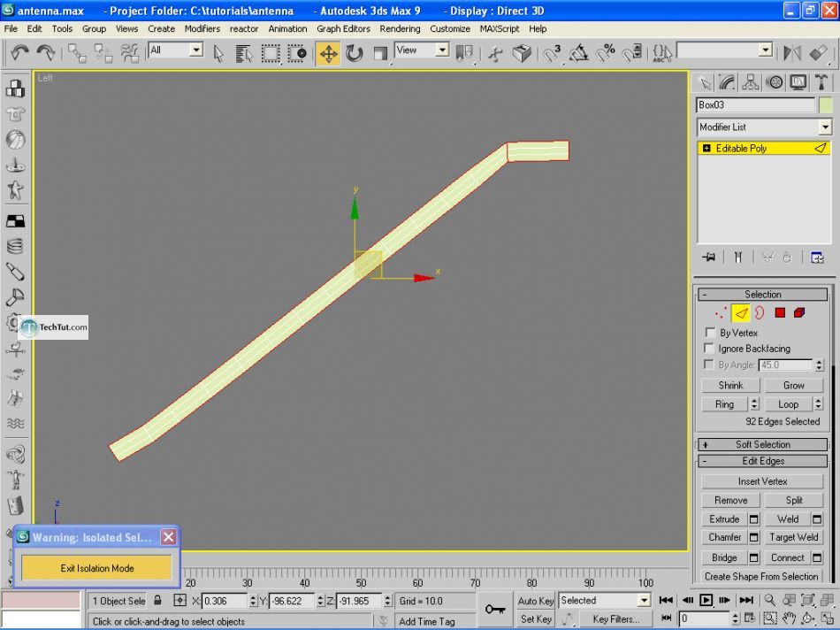Collapse the Selection rollout
The height and width of the screenshot is (630, 840).
pyautogui.click(x=763, y=295)
